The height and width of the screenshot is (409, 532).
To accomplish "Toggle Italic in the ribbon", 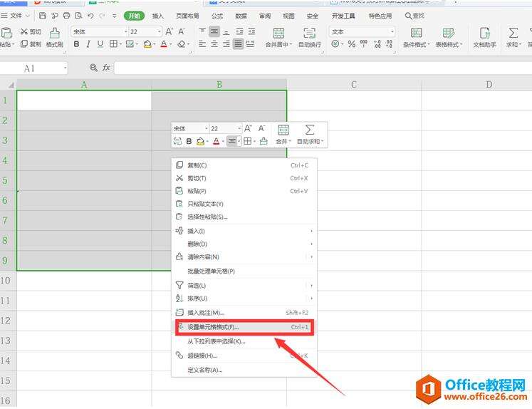I will (x=88, y=43).
